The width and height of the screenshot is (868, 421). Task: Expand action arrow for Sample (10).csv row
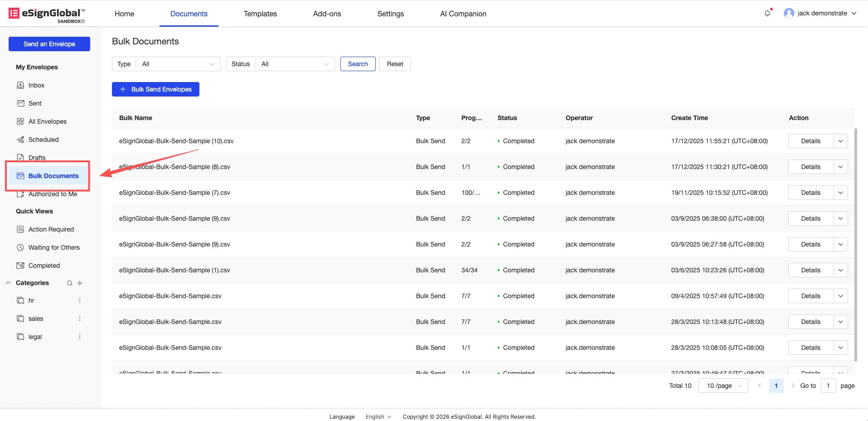[840, 141]
